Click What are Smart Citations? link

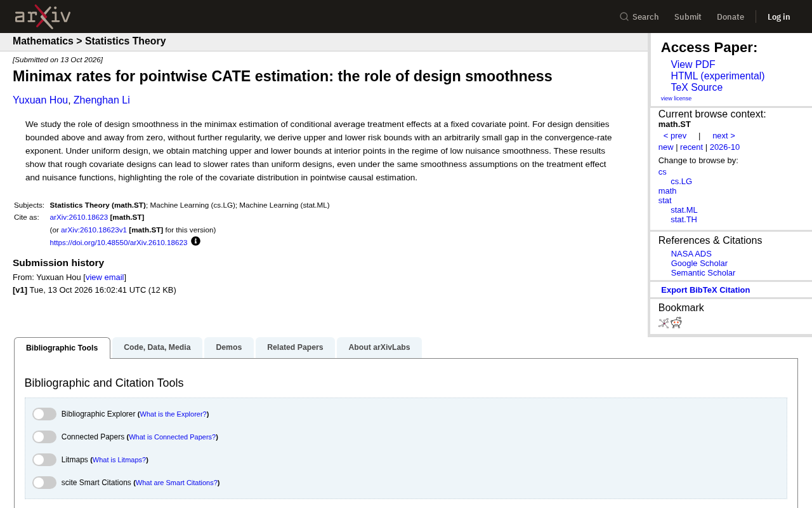[x=176, y=483]
